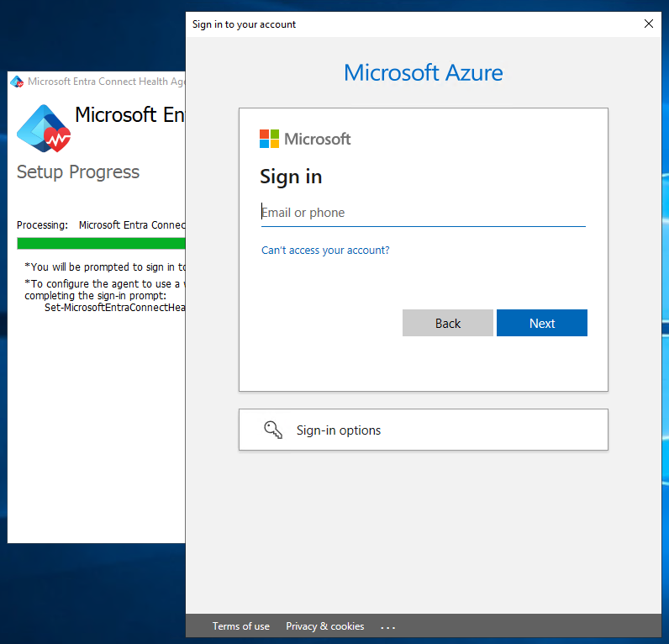Click the key icon beside Sign-in options

[273, 430]
